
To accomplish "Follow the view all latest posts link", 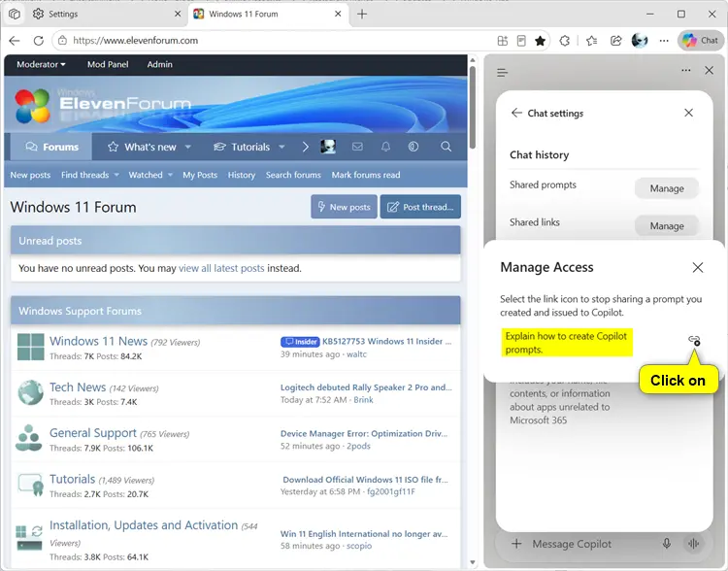I will 221,268.
